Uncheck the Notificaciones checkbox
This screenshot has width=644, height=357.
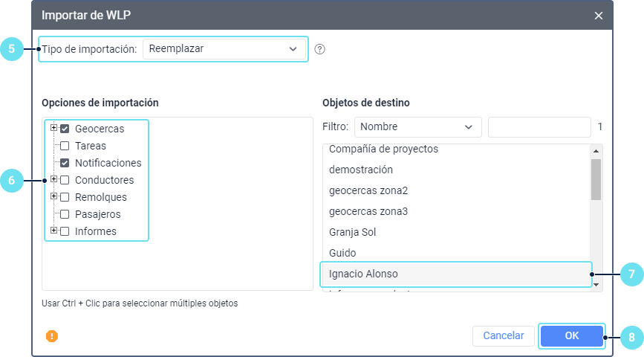click(x=65, y=163)
